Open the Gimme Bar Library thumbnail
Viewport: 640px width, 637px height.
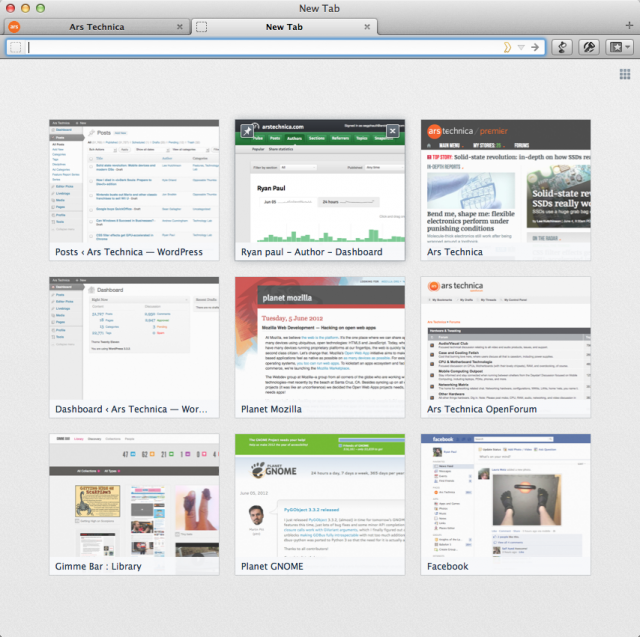(x=134, y=504)
